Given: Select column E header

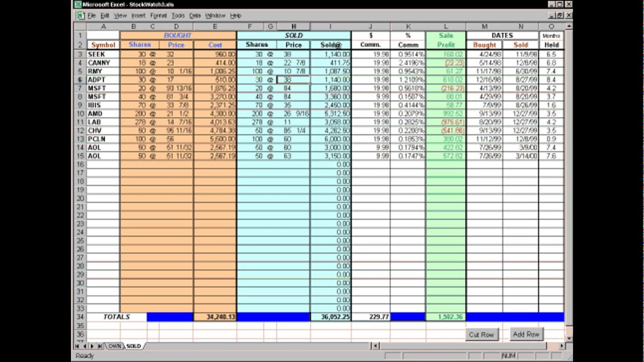Looking at the screenshot, I should click(215, 27).
